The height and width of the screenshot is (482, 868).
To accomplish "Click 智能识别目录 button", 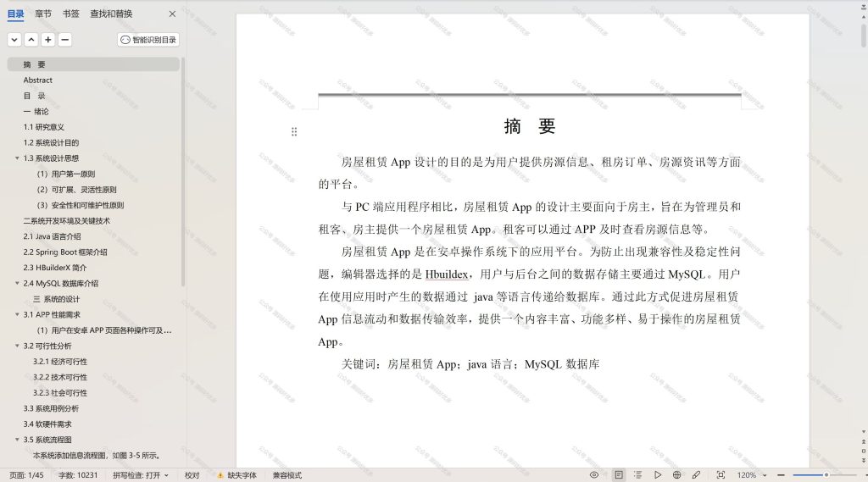I will point(148,40).
